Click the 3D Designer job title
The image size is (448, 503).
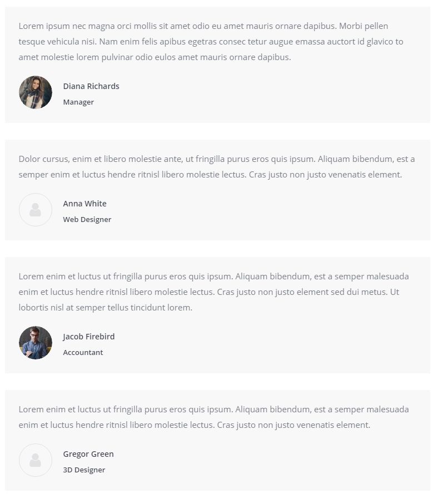[x=84, y=470]
